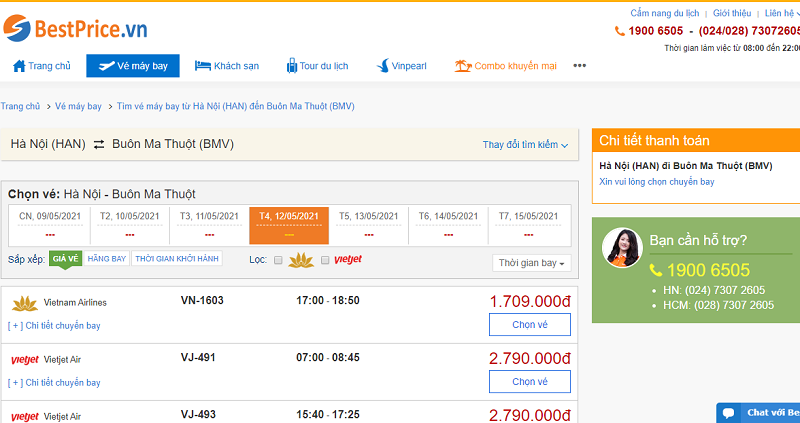Expand Chi tiết chuyến bay for VN-1603

(x=54, y=326)
